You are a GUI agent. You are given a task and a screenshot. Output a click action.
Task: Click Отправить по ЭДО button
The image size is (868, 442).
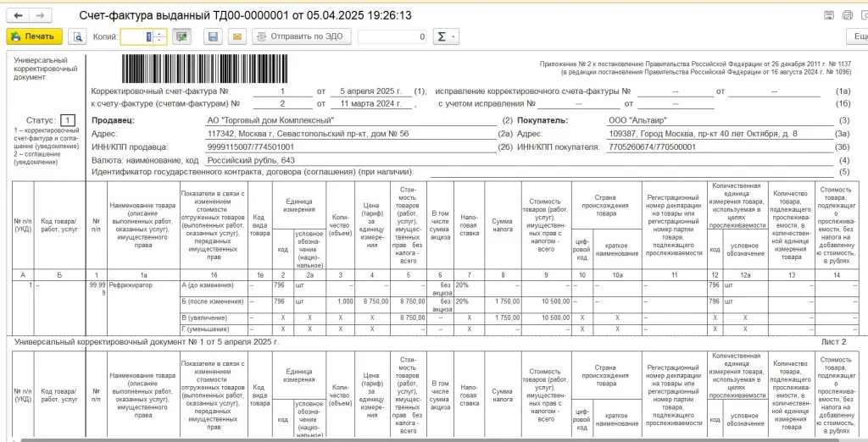301,37
